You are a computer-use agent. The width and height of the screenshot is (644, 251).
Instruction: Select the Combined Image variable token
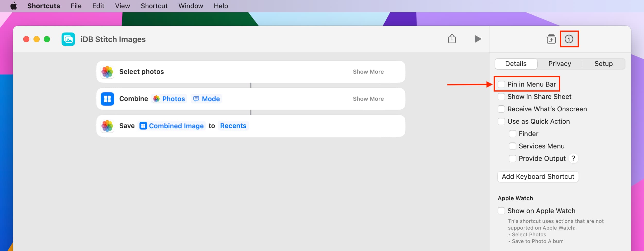tap(171, 126)
